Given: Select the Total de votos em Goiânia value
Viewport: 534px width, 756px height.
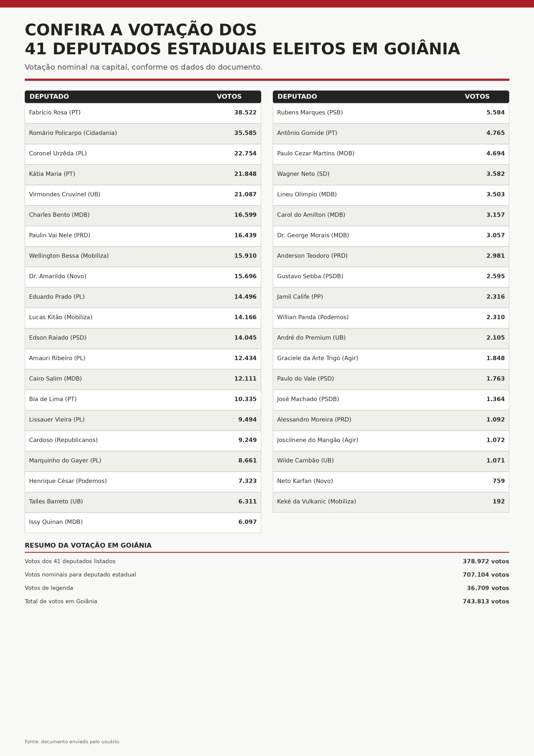Looking at the screenshot, I should pyautogui.click(x=486, y=601).
